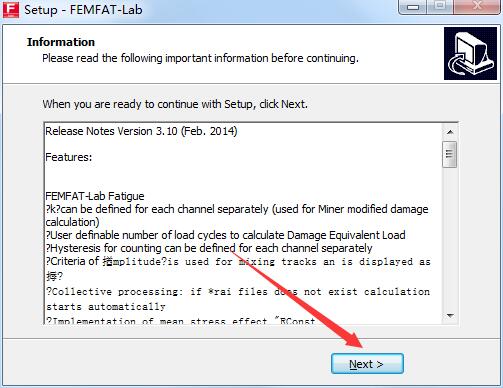
Task: Click scrollbar track below the thumb
Action: point(450,237)
